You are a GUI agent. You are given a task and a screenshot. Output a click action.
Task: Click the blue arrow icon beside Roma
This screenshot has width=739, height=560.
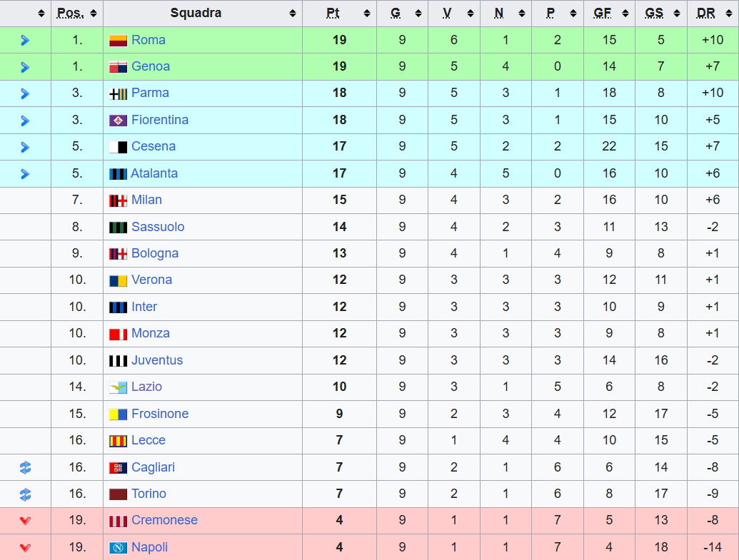[x=25, y=41]
